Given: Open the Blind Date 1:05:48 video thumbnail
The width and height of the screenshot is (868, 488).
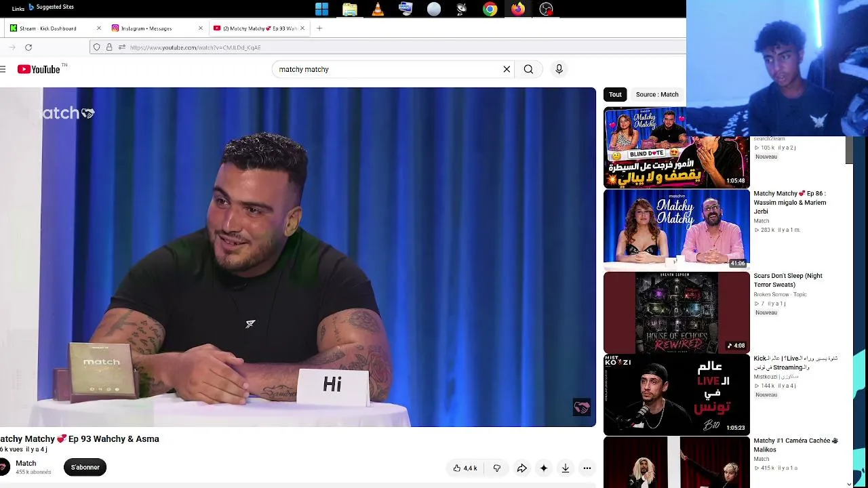Looking at the screenshot, I should tap(677, 148).
